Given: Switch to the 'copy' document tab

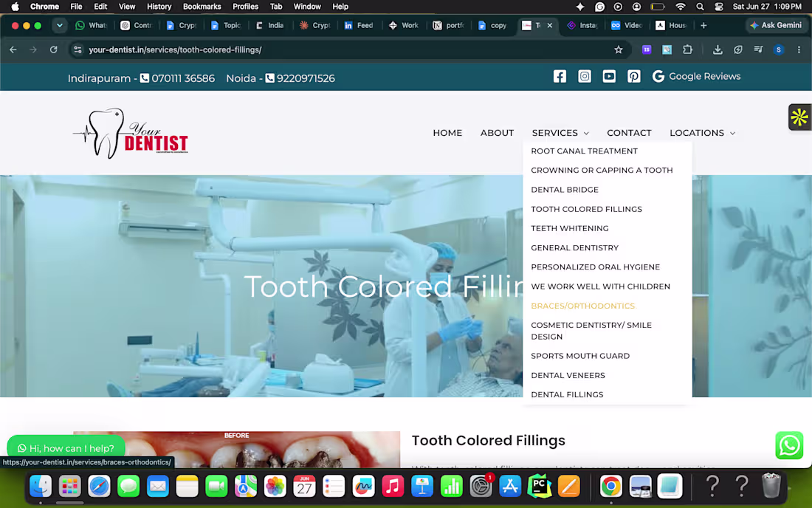Looking at the screenshot, I should pos(492,25).
